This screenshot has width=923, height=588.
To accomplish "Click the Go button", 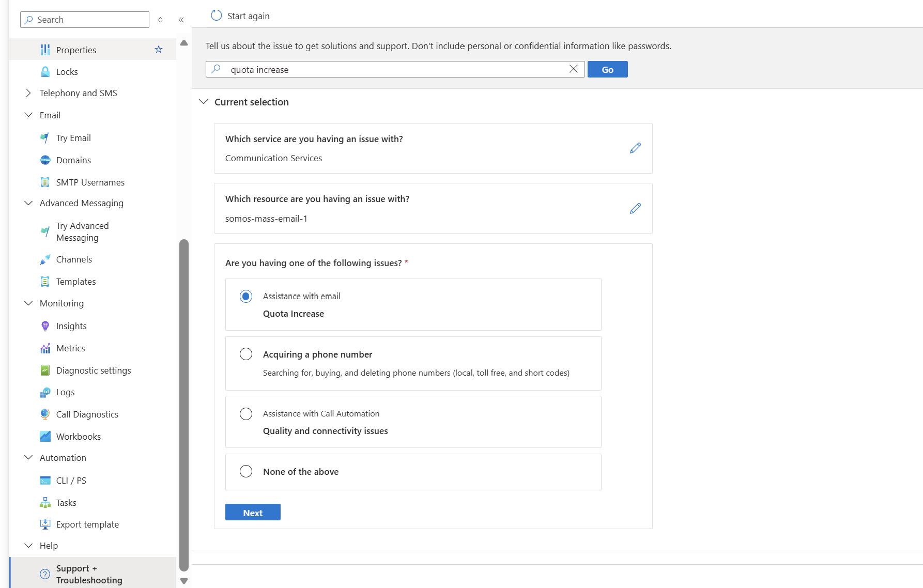I will click(607, 69).
